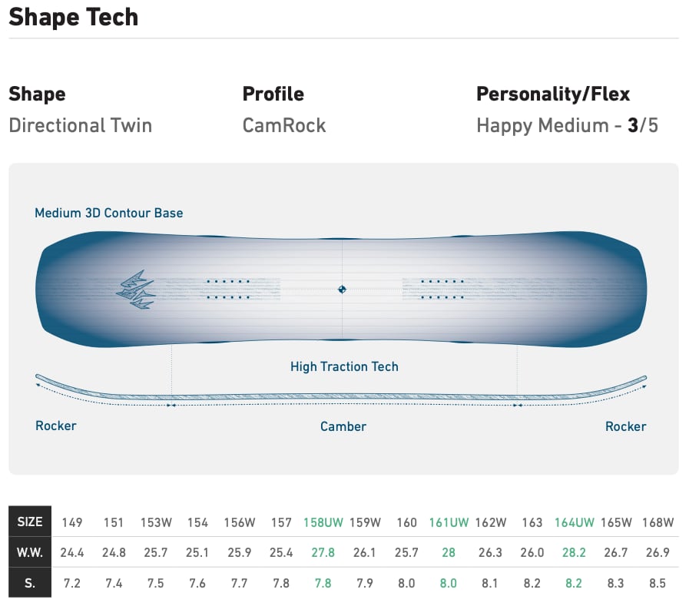Select the 161UW size column
Screen dimensions: 699x616
pyautogui.click(x=449, y=522)
